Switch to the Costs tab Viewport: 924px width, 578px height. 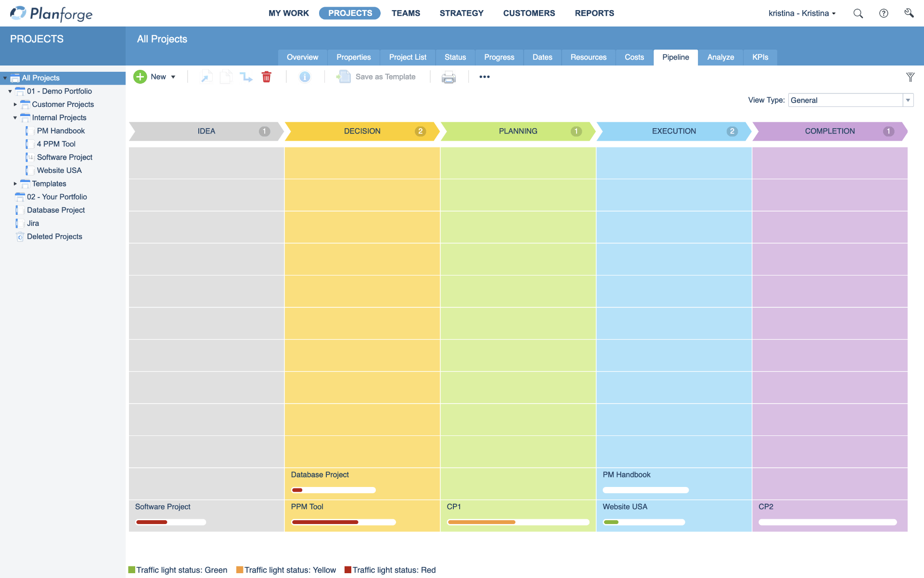click(x=634, y=57)
